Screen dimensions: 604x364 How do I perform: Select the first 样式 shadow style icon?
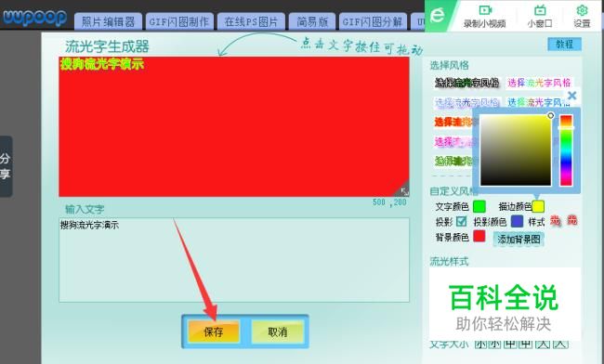pyautogui.click(x=555, y=221)
